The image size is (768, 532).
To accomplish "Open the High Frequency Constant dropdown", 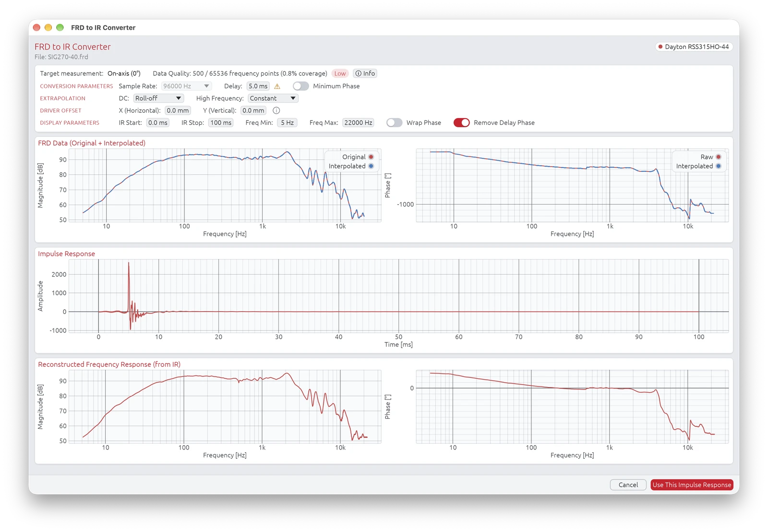I will (273, 98).
